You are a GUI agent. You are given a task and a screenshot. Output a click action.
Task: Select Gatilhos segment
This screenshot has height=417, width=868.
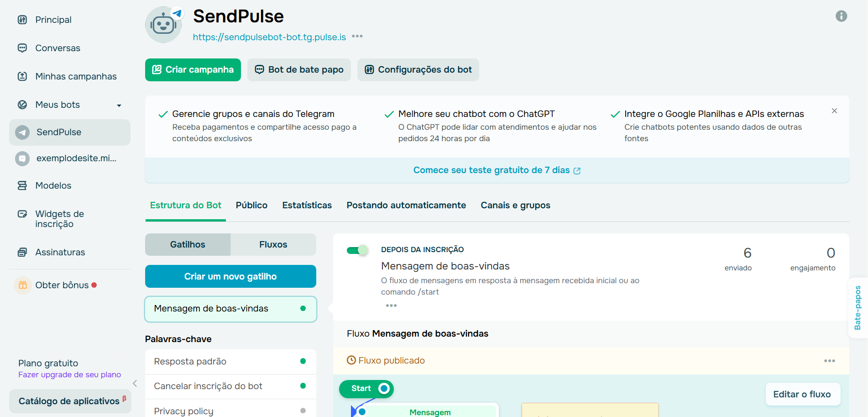click(x=188, y=244)
